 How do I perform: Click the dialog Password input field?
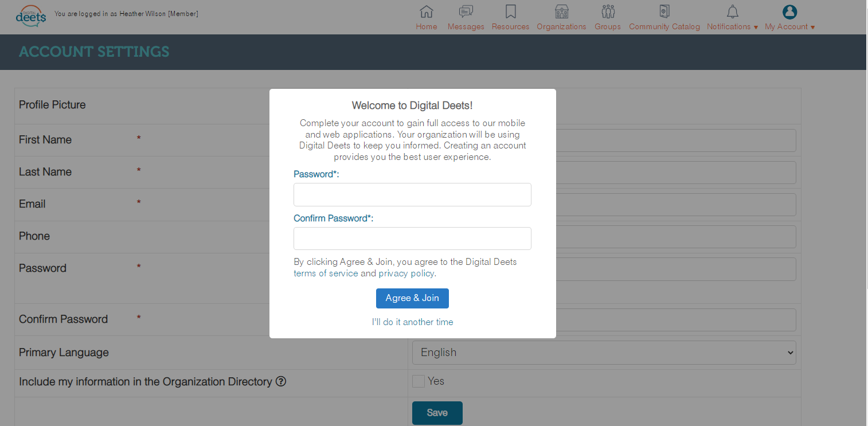pos(412,194)
